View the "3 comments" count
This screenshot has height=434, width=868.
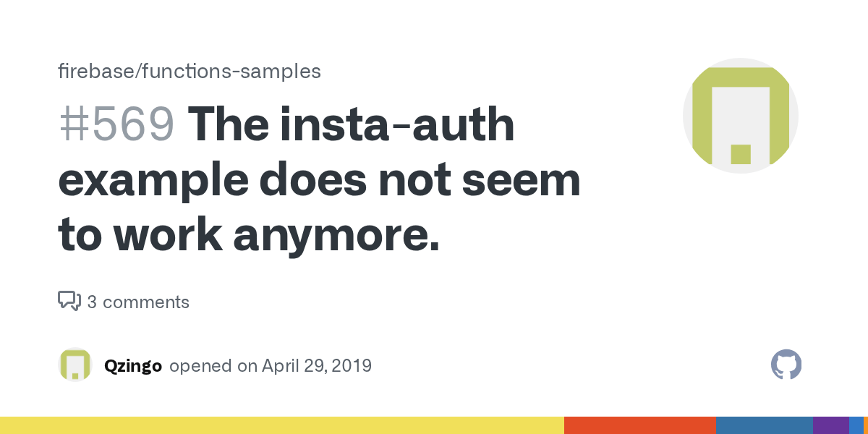tap(138, 302)
